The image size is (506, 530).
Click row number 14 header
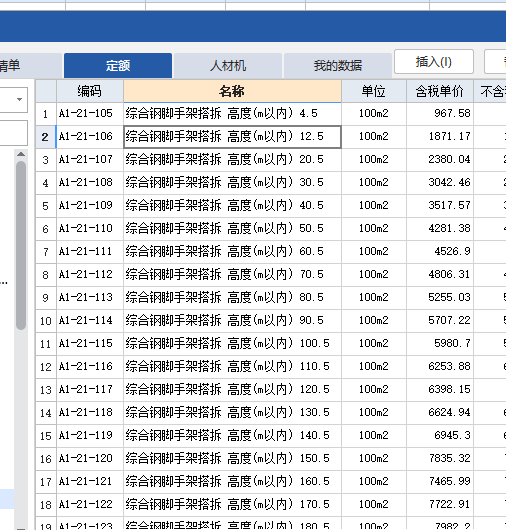coord(46,412)
